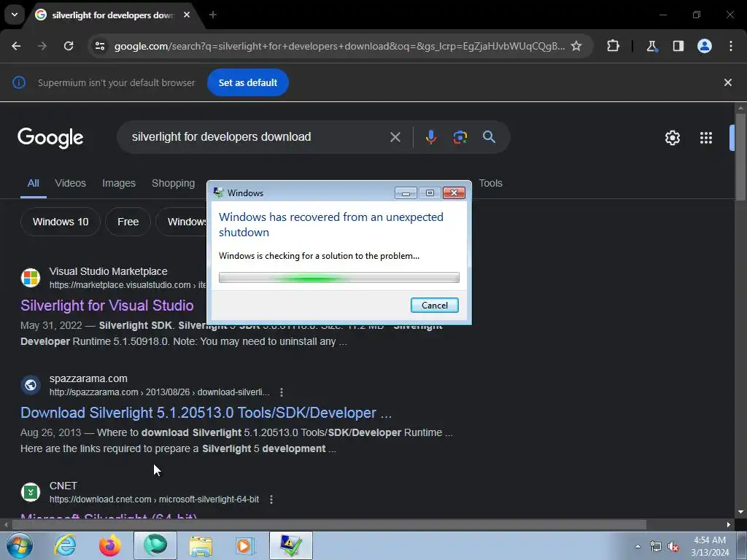Image resolution: width=747 pixels, height=560 pixels.
Task: Apply the Free filter chip
Action: point(128,222)
